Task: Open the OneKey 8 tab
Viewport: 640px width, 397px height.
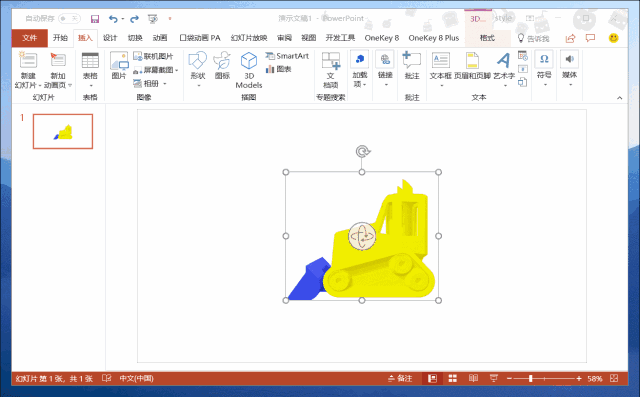Action: click(382, 38)
